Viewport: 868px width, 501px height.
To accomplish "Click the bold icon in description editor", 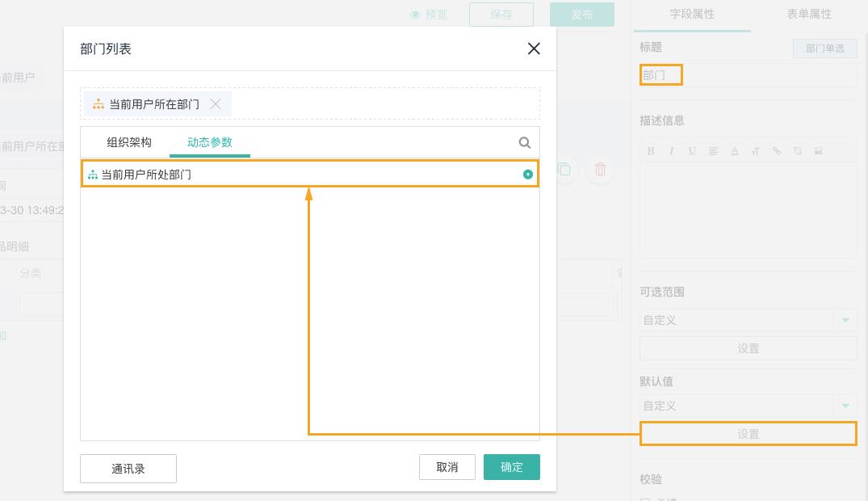I will tap(651, 151).
